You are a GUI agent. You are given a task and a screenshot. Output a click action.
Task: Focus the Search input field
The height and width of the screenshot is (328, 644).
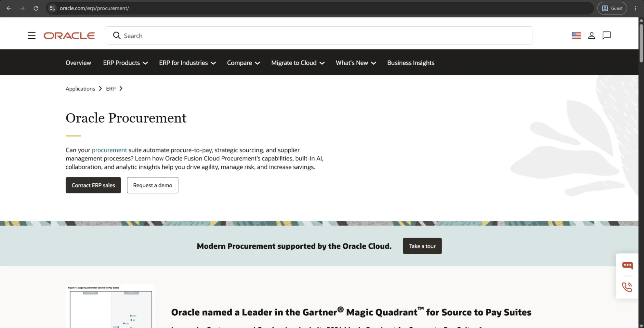pos(319,35)
